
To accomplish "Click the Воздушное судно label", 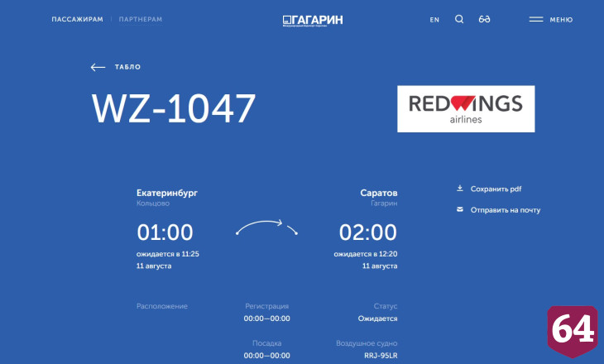I will pyautogui.click(x=367, y=343).
